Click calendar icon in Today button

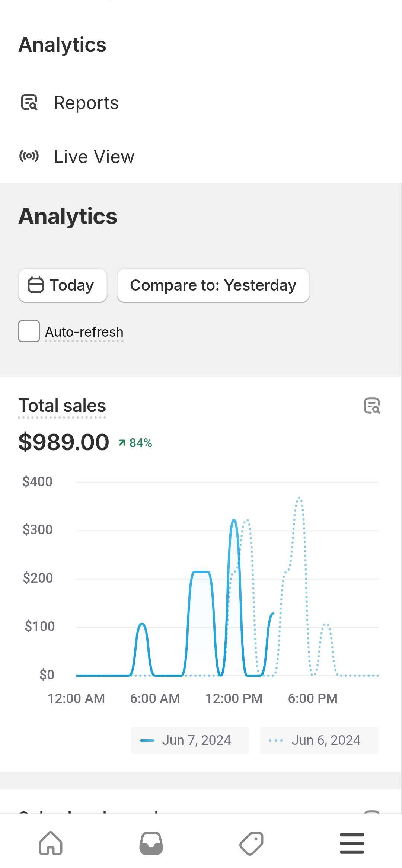pyautogui.click(x=36, y=285)
